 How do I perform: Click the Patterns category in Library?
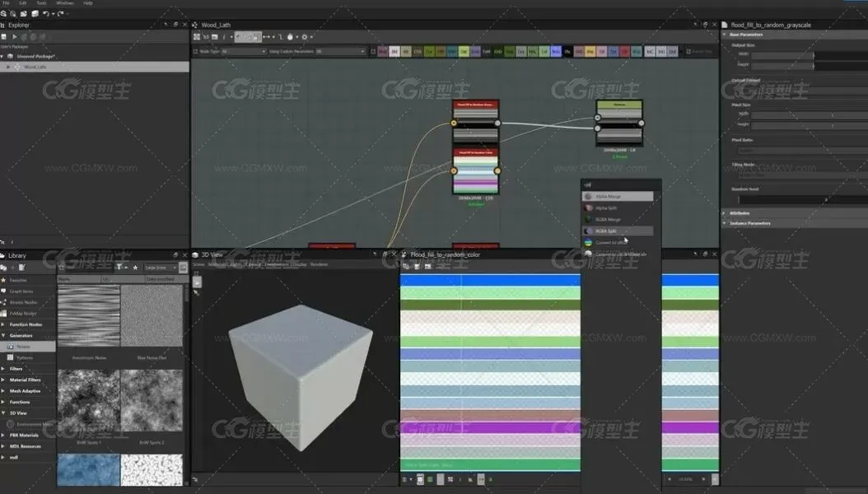point(24,357)
